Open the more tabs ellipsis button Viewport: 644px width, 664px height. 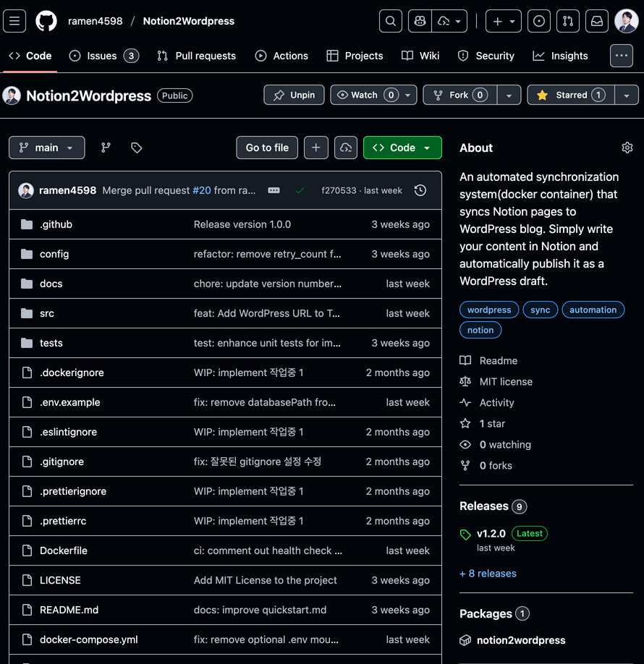pyautogui.click(x=621, y=56)
